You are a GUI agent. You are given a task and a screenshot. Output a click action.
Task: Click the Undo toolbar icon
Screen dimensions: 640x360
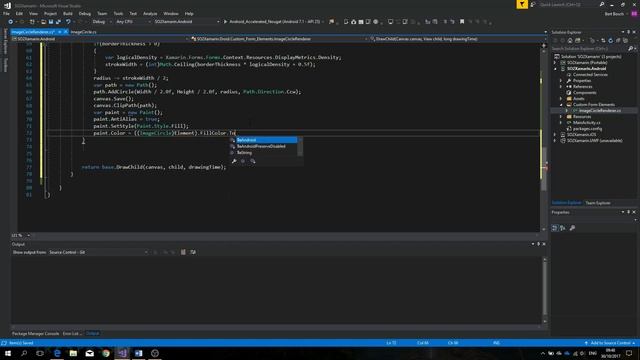(68, 22)
